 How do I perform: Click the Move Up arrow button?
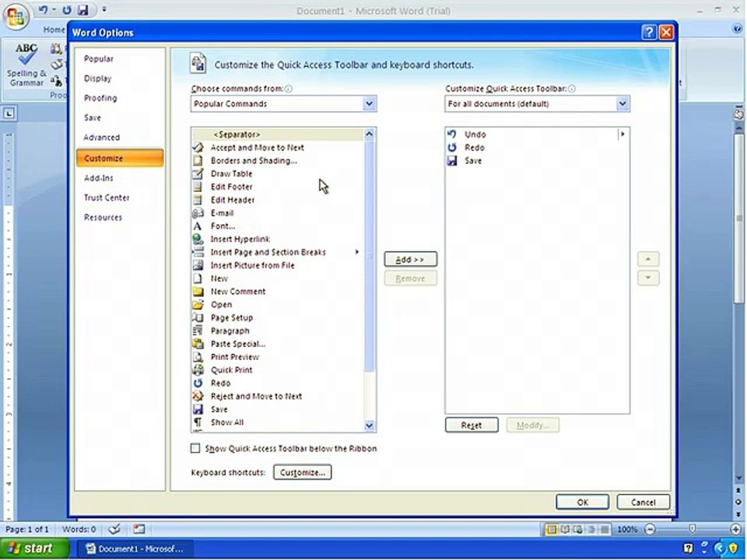pyautogui.click(x=648, y=259)
